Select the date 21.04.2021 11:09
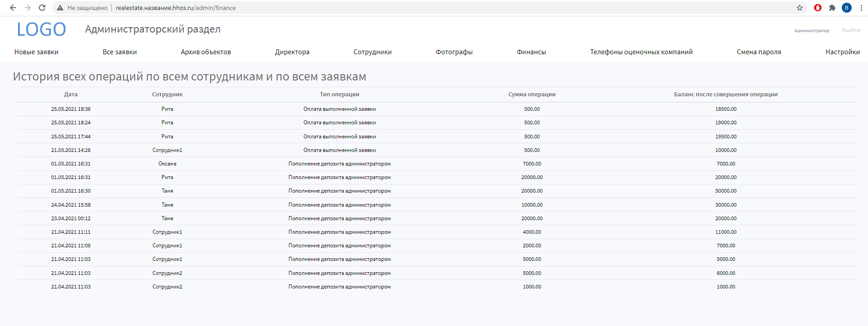The image size is (868, 326). [x=71, y=246]
